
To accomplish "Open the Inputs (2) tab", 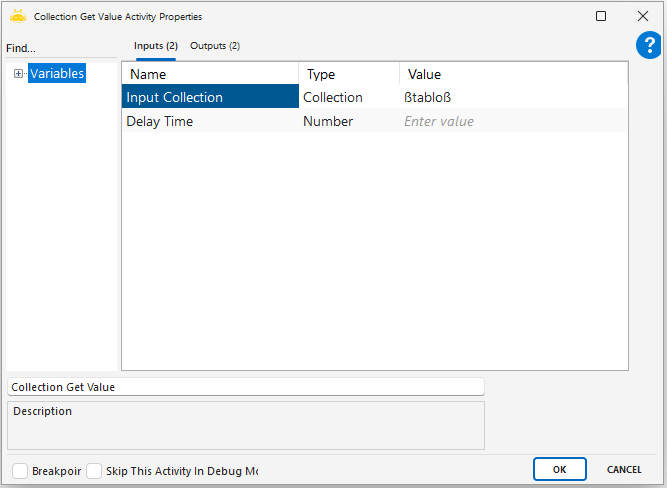I will (x=156, y=46).
